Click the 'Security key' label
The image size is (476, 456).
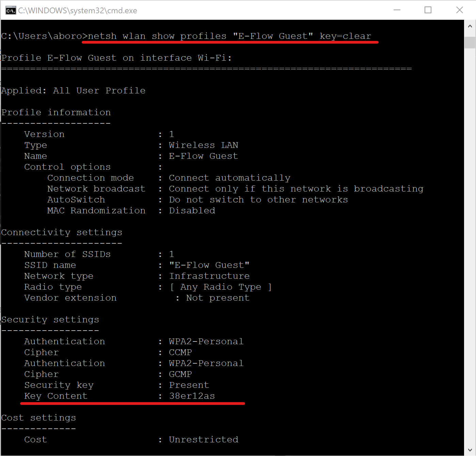59,385
